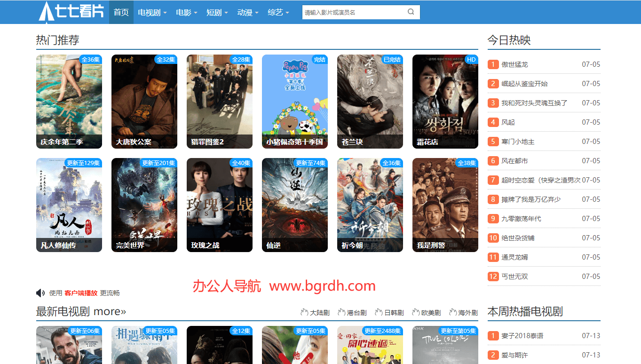Open the 庆余年第二季 poster
The width and height of the screenshot is (641, 364).
click(x=69, y=101)
